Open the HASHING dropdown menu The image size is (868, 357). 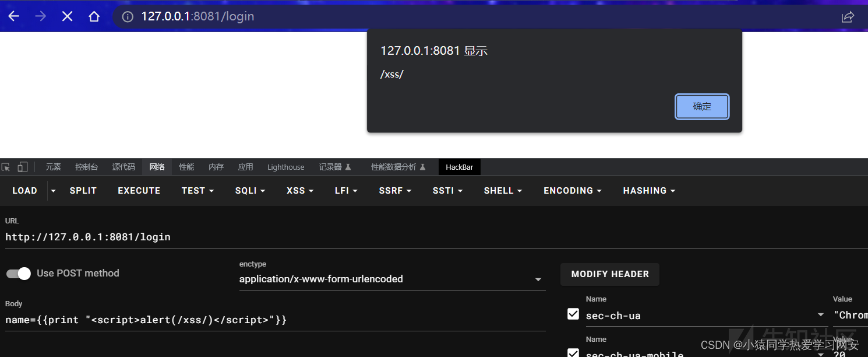click(649, 191)
